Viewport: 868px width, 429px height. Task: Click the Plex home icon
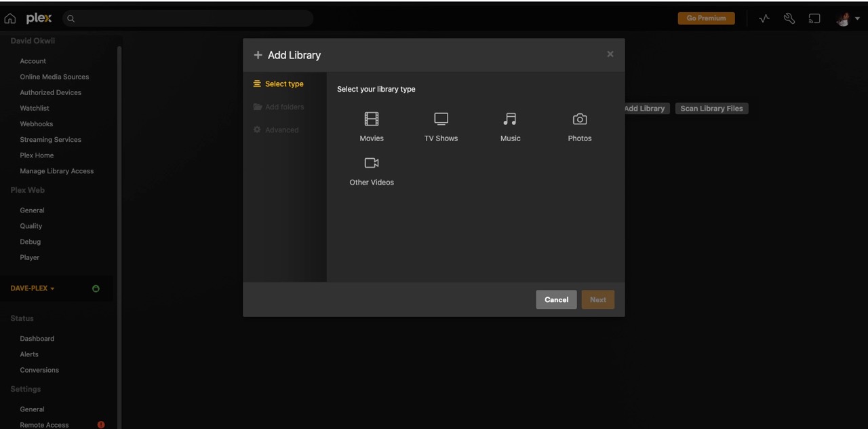(9, 18)
